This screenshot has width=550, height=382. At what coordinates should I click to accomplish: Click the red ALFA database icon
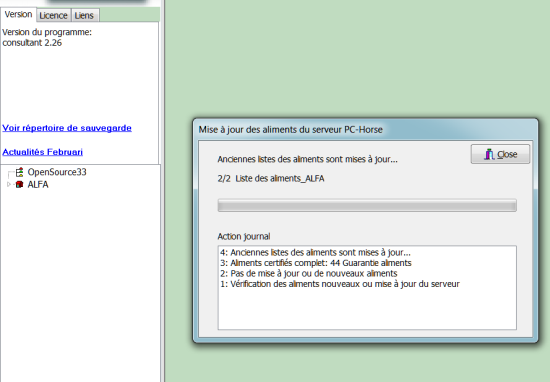tap(20, 184)
